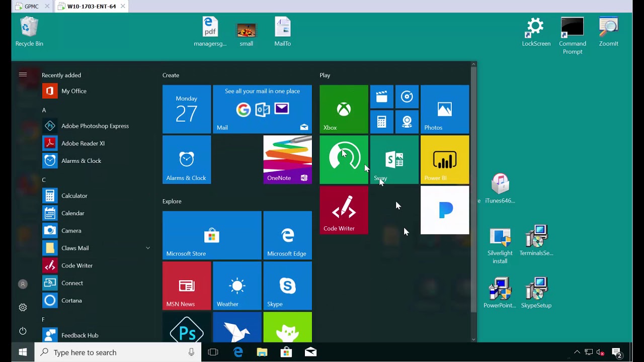This screenshot has height=362, width=644.
Task: Open the small Movies & TV tile
Action: coord(381,97)
